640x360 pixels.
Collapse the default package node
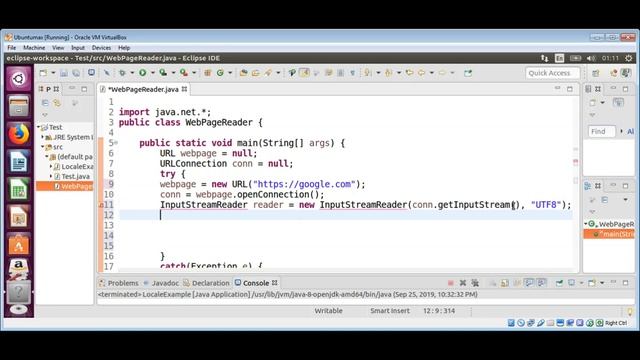47,156
